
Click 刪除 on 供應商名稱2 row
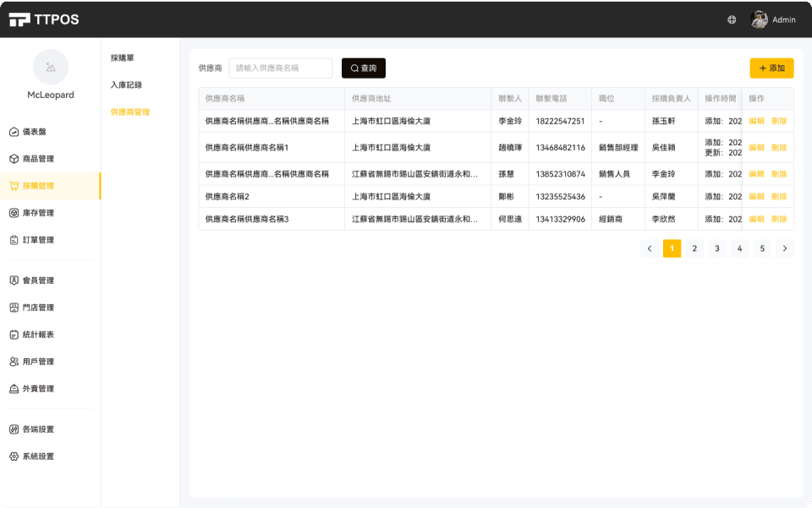coord(779,197)
